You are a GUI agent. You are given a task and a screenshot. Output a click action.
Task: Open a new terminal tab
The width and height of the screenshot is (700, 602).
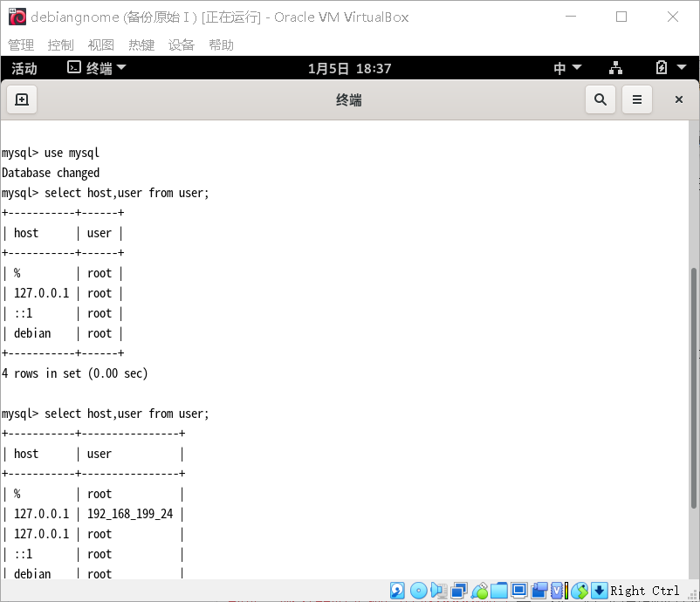tap(22, 99)
